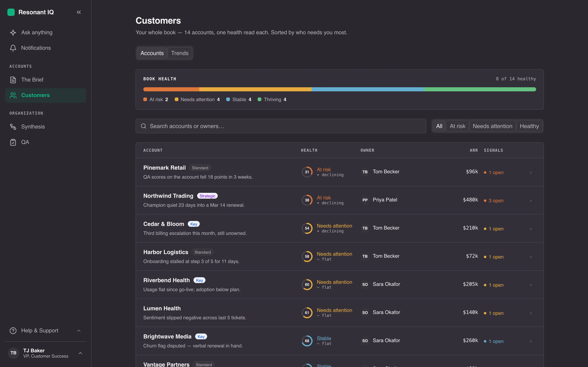Open Synthesis icon in Organization section
This screenshot has width=588, height=367.
13,127
